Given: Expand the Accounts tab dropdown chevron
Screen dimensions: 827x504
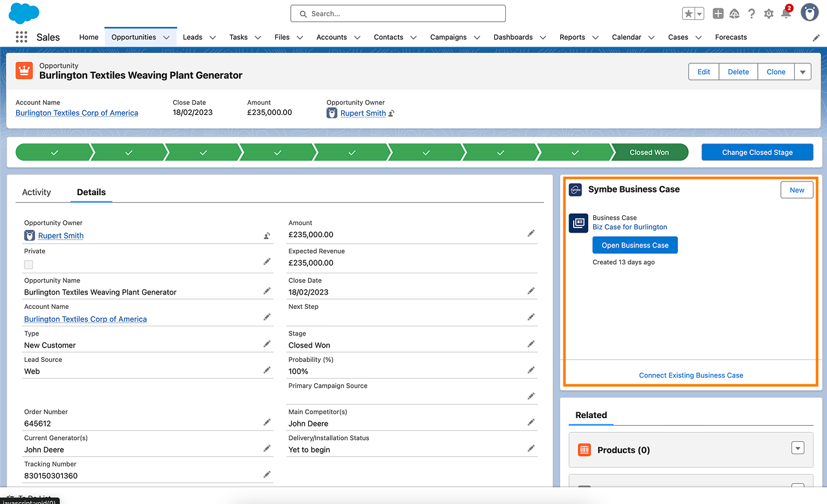Looking at the screenshot, I should click(358, 37).
